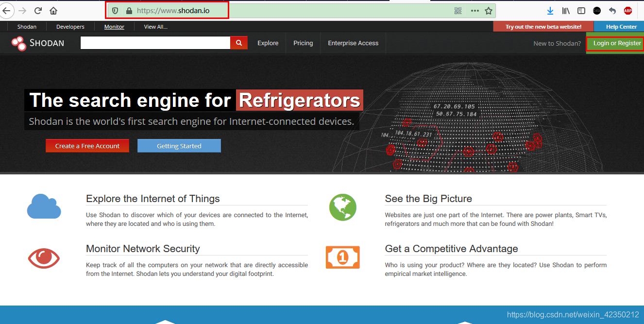Screen dimensions: 644x324
Task: Open the Pricing page
Action: (x=303, y=43)
